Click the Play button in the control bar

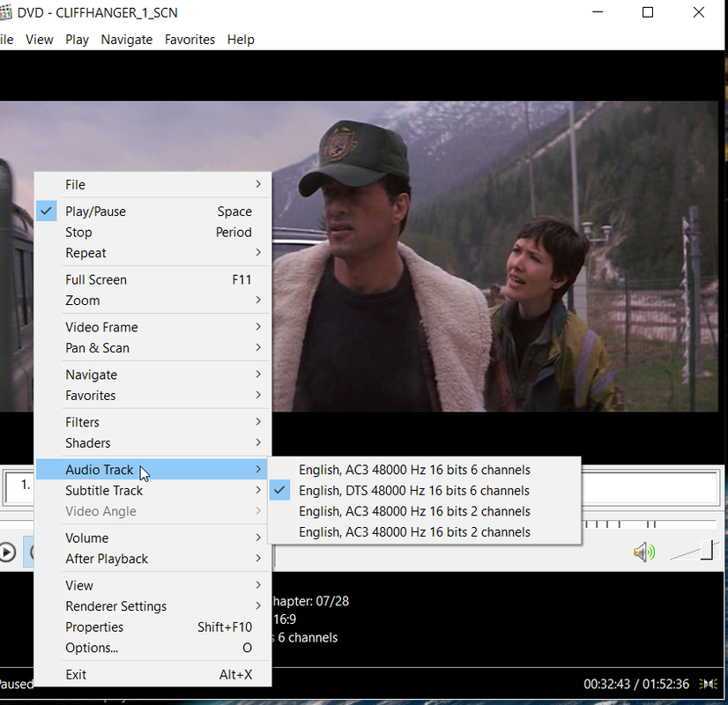6,553
